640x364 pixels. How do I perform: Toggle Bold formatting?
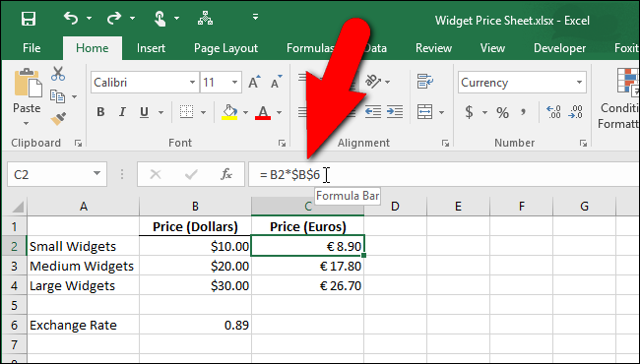(100, 112)
